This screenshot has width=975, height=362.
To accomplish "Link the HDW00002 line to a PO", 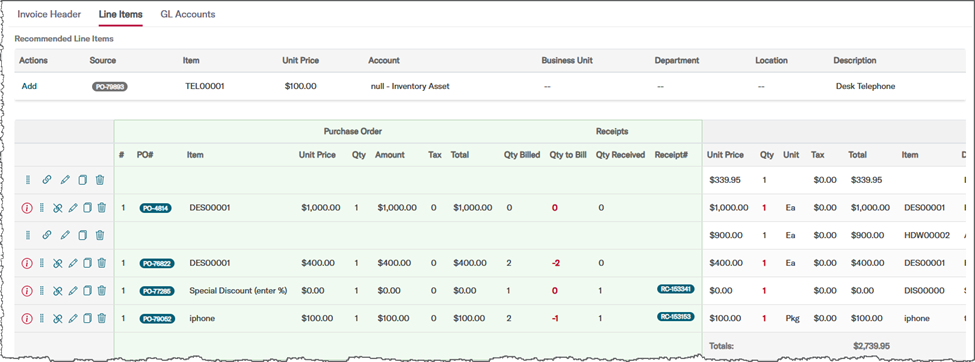I will pyautogui.click(x=47, y=235).
